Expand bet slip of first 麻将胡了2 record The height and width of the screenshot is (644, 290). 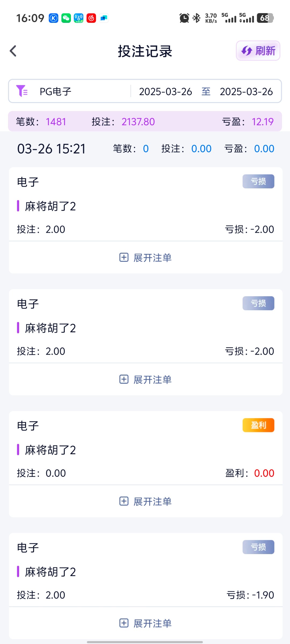pos(146,258)
